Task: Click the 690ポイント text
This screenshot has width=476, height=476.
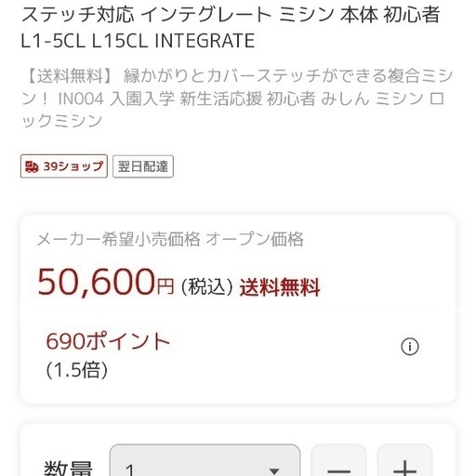Action: [x=108, y=341]
